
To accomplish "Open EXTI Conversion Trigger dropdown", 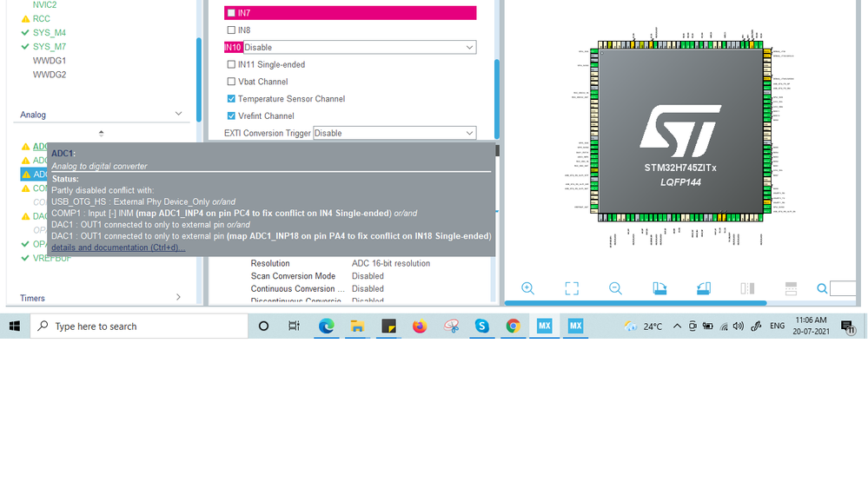I will (x=394, y=133).
